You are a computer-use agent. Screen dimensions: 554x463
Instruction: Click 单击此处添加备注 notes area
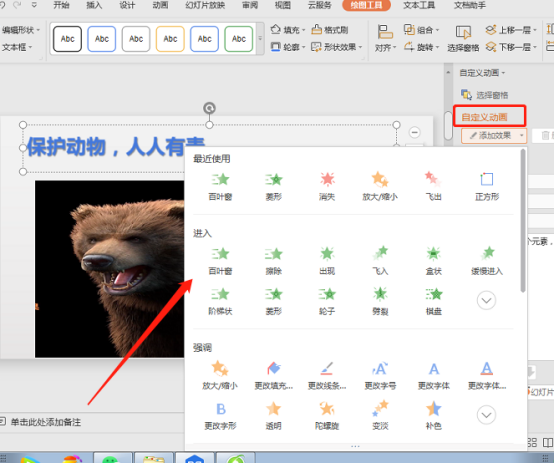[46, 422]
